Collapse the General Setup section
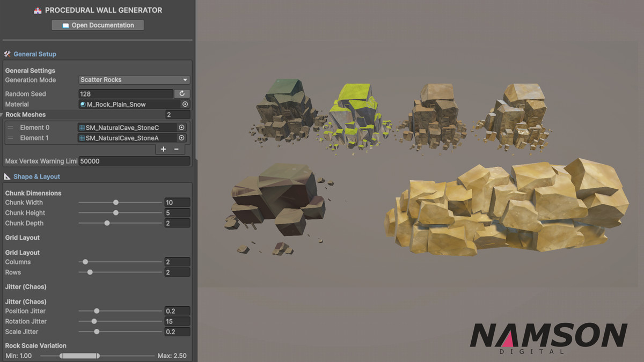This screenshot has width=644, height=362. [35, 54]
